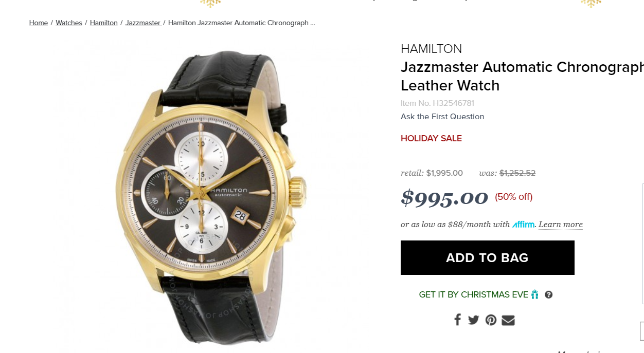This screenshot has width=644, height=353.
Task: Click the Affirm logo
Action: tap(524, 225)
